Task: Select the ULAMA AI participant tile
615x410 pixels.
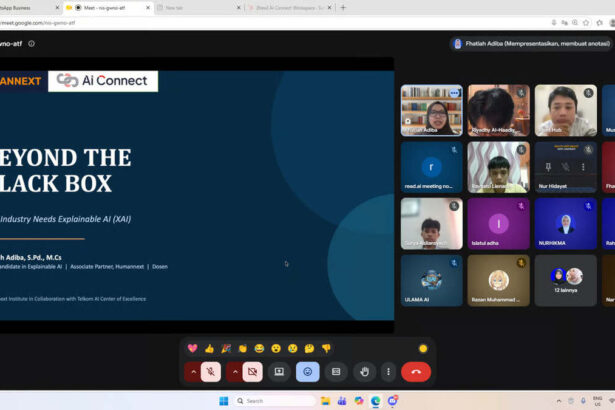Action: tap(431, 281)
